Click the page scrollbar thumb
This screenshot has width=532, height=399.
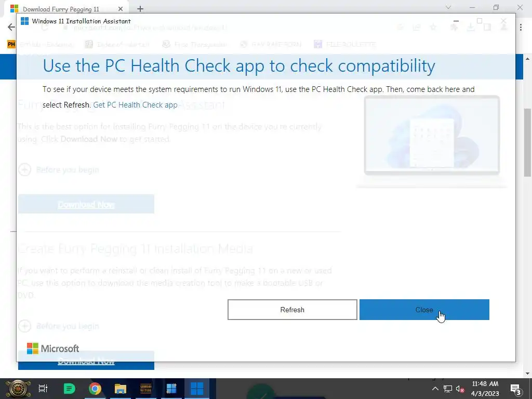point(528,142)
